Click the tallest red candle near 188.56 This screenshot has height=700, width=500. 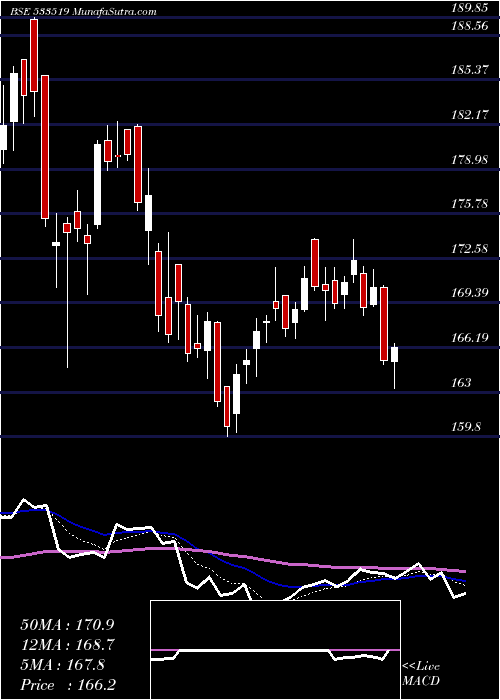click(x=34, y=56)
